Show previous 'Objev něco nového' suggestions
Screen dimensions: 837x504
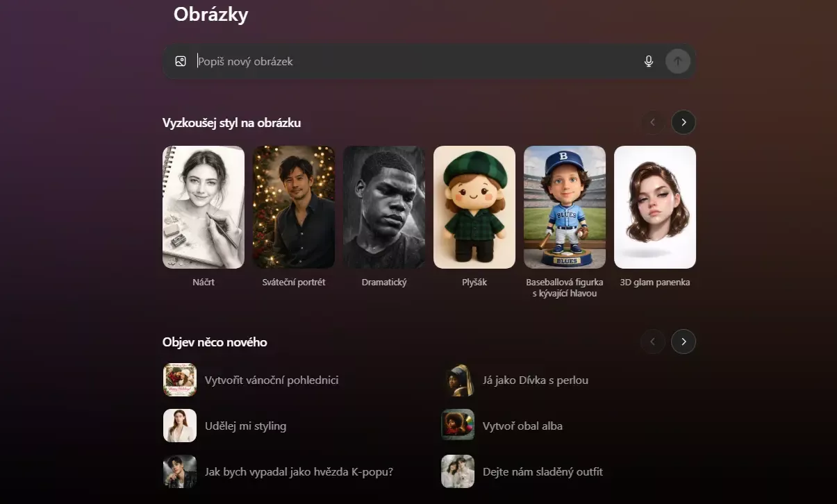652,342
